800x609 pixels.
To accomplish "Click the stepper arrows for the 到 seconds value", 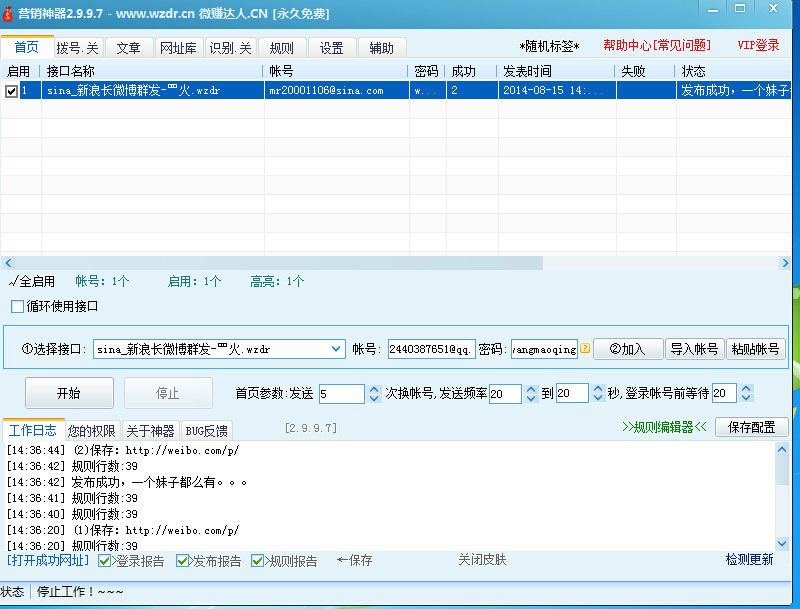I will pyautogui.click(x=597, y=394).
